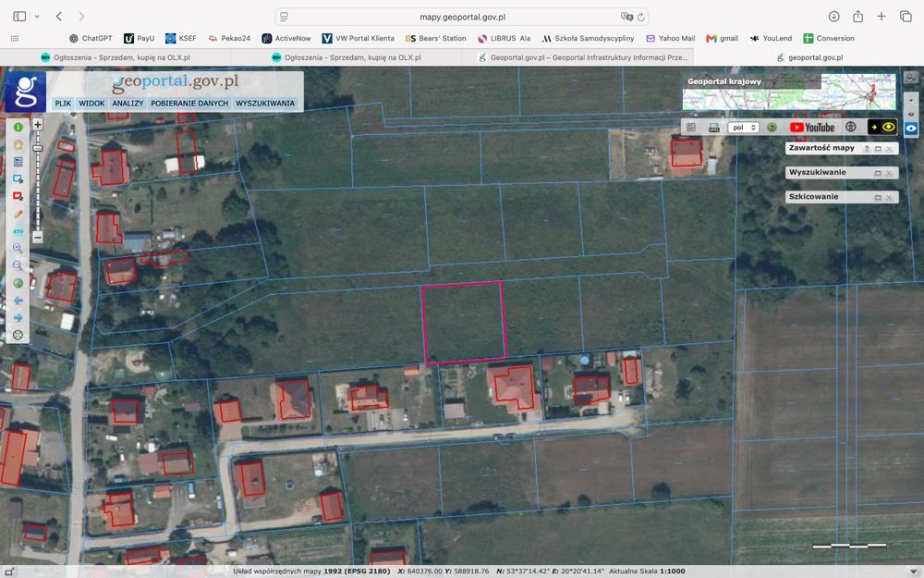Expand the Zawartość mapy panel
Image resolution: width=924 pixels, height=578 pixels.
[878, 149]
